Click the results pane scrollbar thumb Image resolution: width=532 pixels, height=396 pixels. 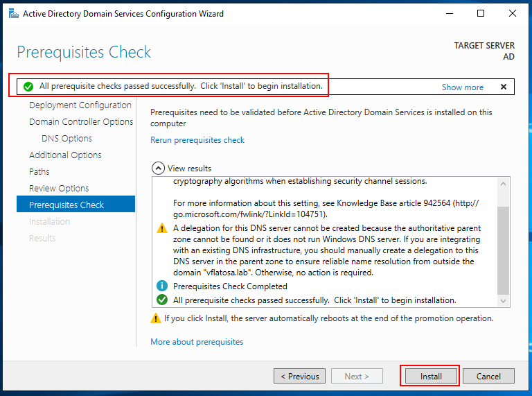pos(503,250)
